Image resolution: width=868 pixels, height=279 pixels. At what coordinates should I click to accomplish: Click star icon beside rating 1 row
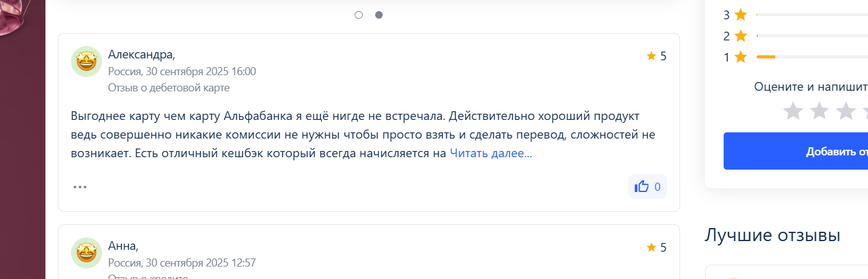tap(740, 57)
